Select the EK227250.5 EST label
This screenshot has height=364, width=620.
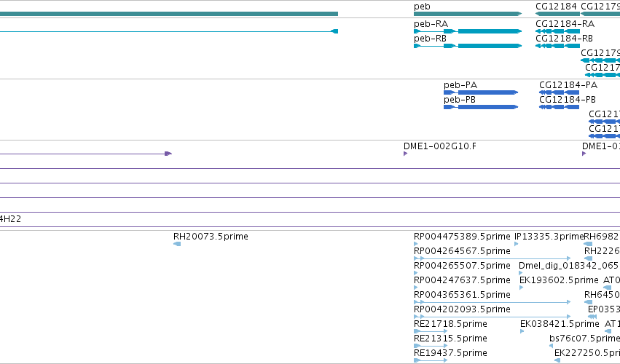coord(586,353)
